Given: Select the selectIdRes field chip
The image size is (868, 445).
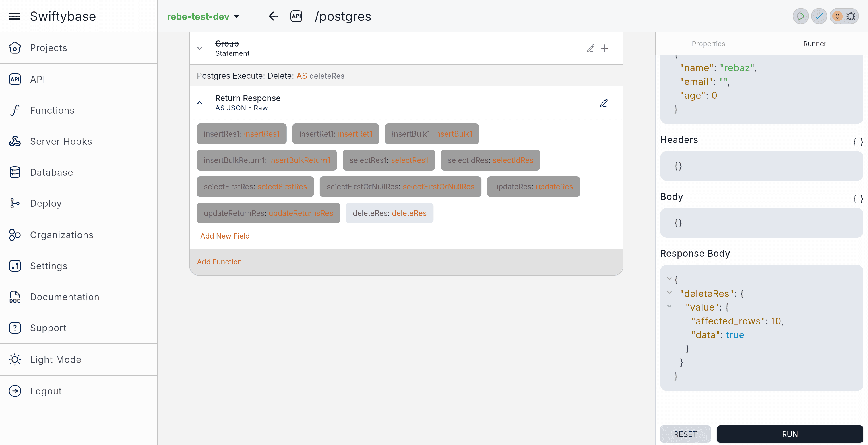Looking at the screenshot, I should [490, 160].
